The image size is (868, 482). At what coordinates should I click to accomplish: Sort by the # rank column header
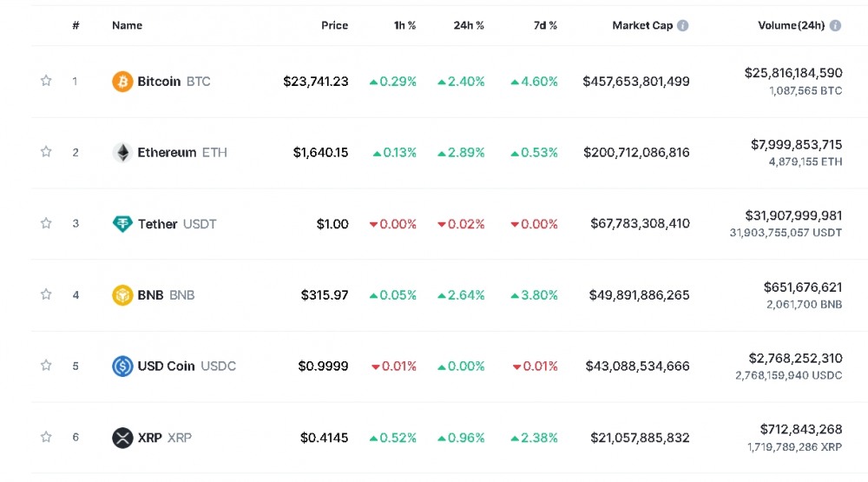(76, 25)
